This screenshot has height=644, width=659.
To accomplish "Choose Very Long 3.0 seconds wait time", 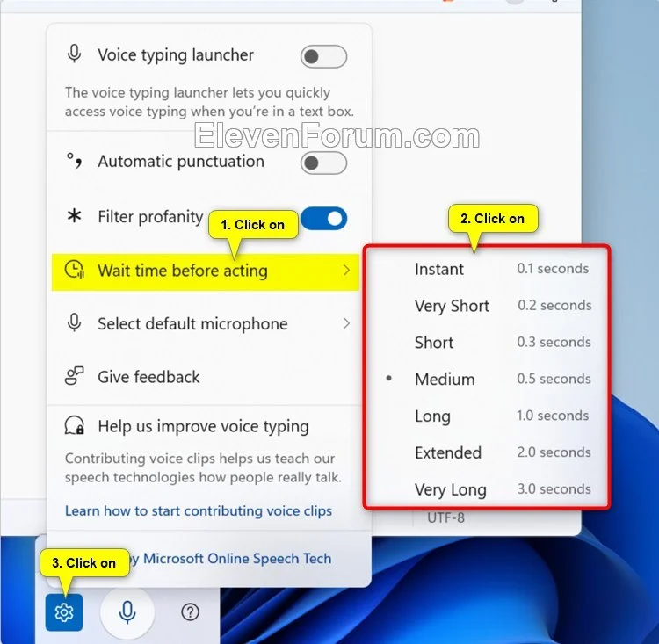I will (487, 489).
